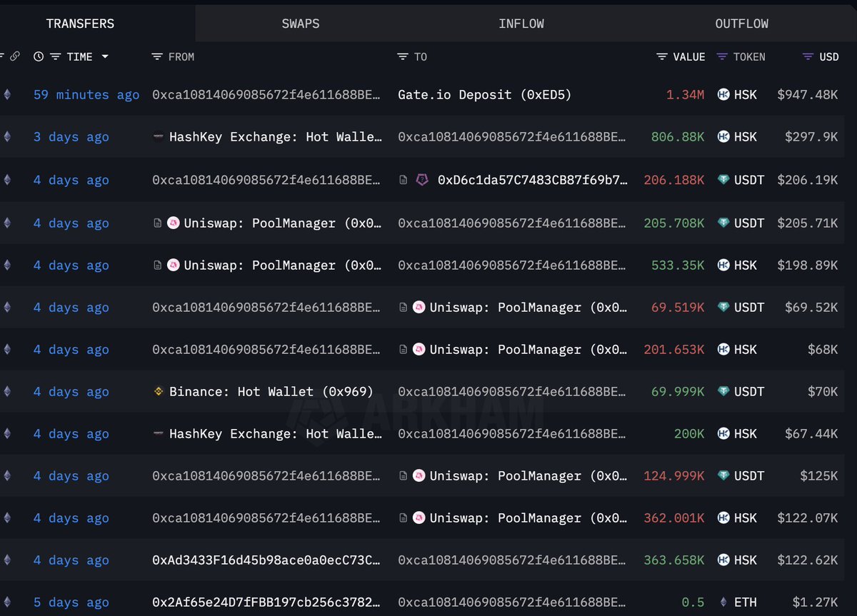
Task: Click the link icon in header
Action: click(14, 56)
